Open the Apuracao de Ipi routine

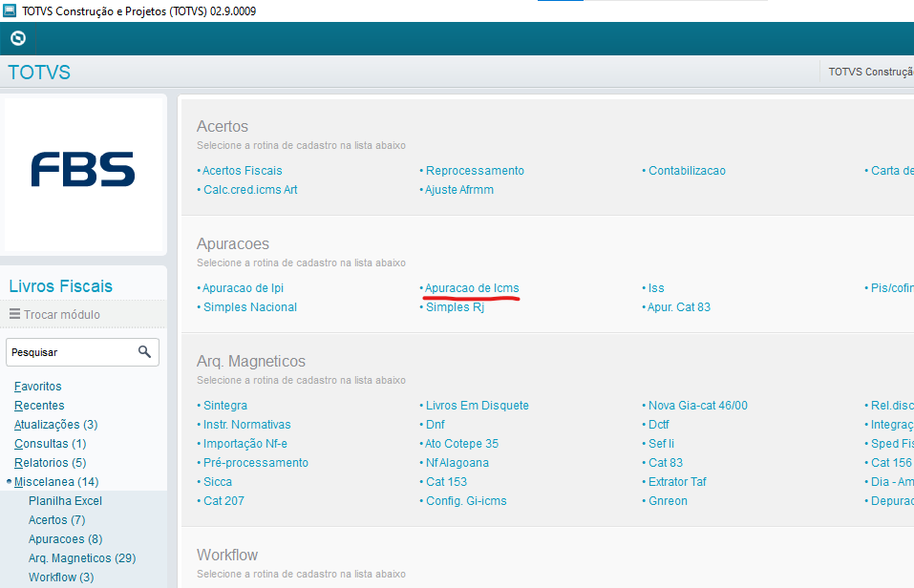pos(244,288)
